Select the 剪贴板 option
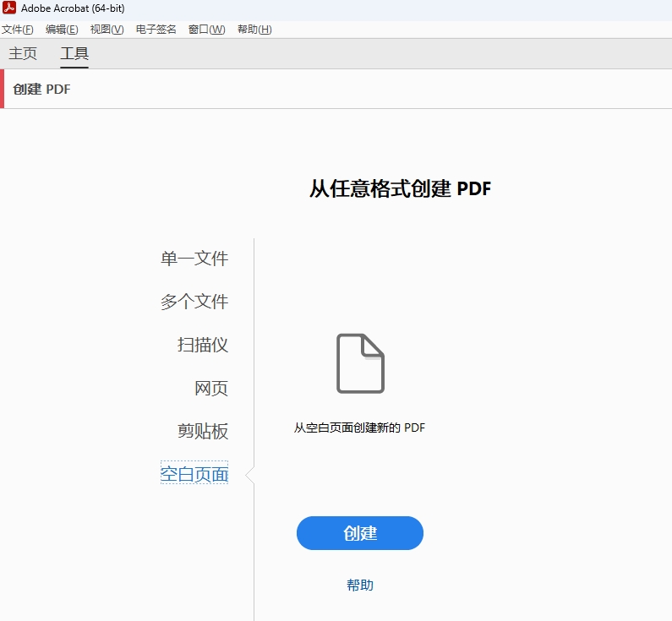This screenshot has width=672, height=621. tap(203, 432)
